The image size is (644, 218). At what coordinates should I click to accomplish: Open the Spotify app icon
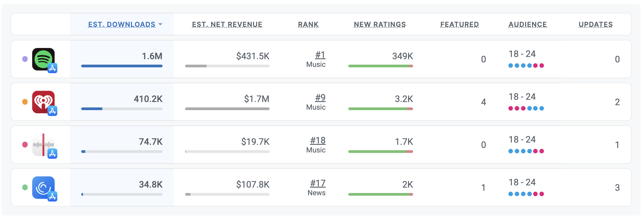pos(43,59)
